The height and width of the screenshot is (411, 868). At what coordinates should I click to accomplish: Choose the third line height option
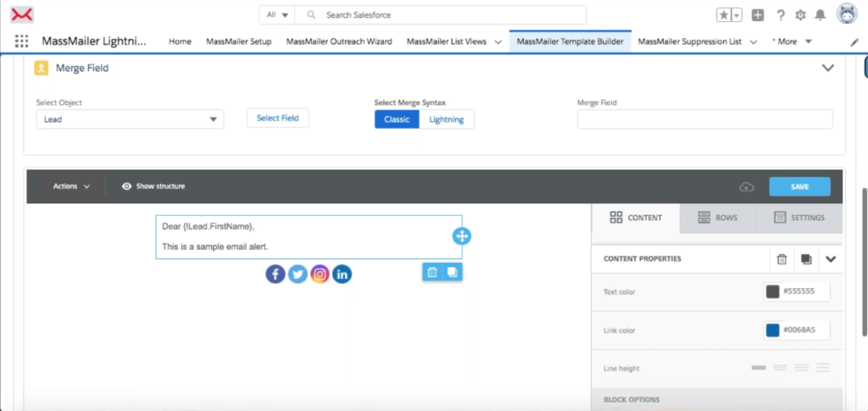801,368
